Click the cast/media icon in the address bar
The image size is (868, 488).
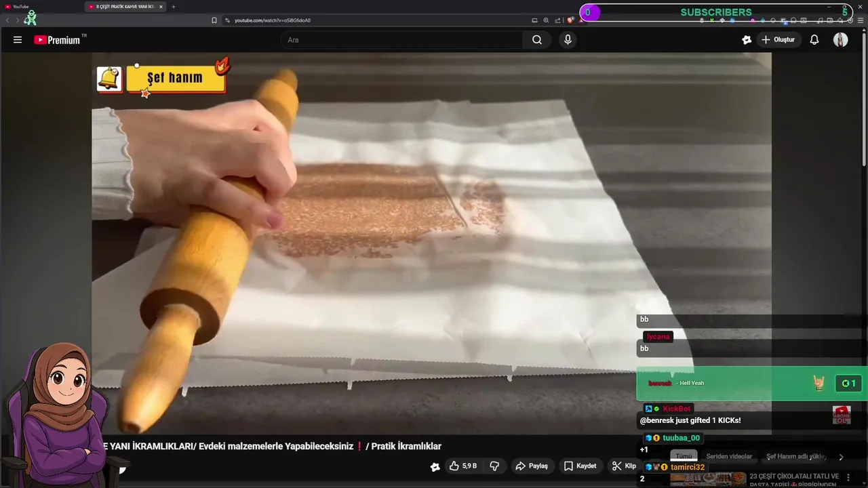(534, 20)
